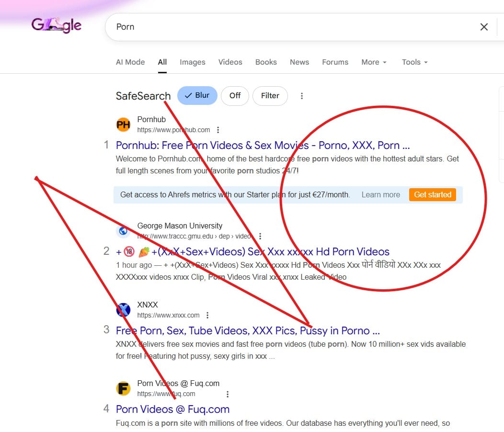Viewport: 504px width, 432px height.
Task: Click the orange Get started button
Action: (432, 194)
